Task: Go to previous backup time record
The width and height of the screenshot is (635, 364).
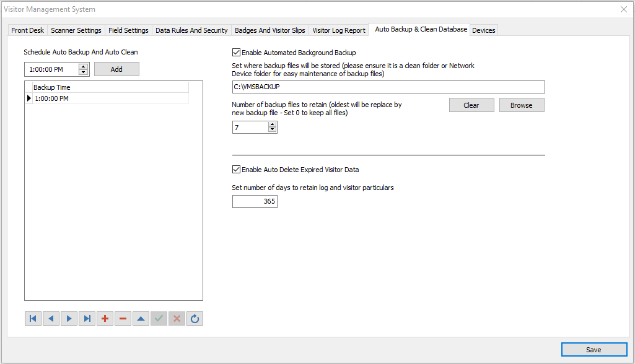Action: click(51, 319)
